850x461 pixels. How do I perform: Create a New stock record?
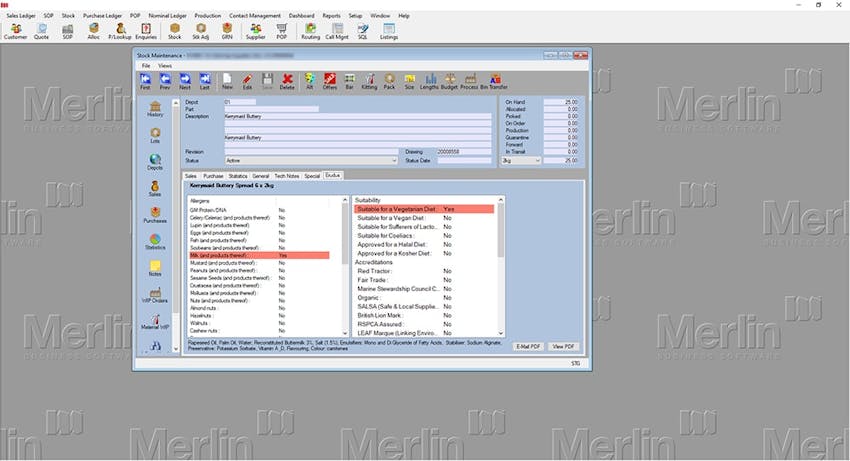227,81
